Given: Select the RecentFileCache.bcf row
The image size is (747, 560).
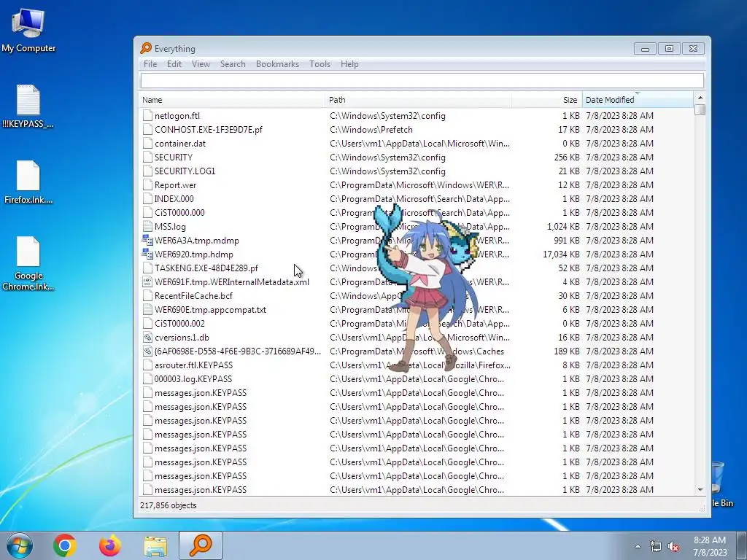Looking at the screenshot, I should [x=417, y=296].
